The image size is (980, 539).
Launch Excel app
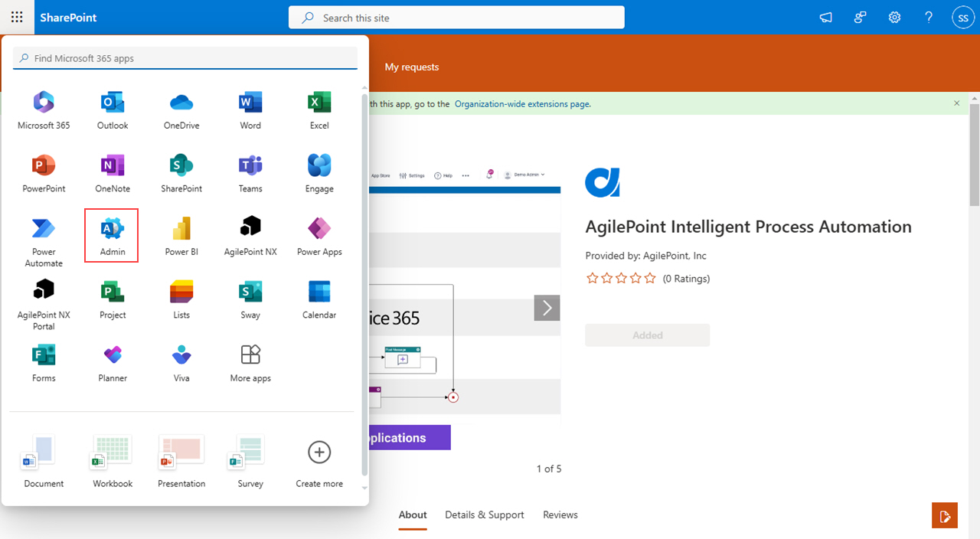click(x=319, y=110)
